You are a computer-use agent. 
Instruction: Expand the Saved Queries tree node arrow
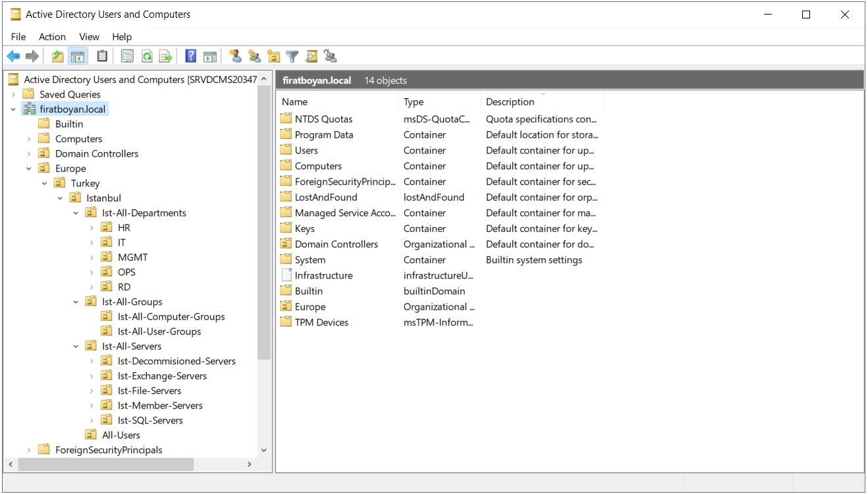click(13, 95)
